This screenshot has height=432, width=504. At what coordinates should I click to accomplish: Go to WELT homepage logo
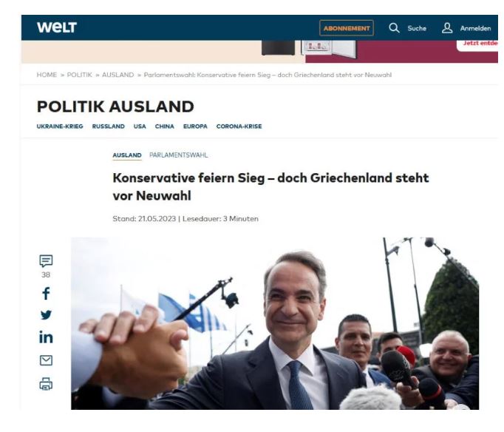(57, 27)
